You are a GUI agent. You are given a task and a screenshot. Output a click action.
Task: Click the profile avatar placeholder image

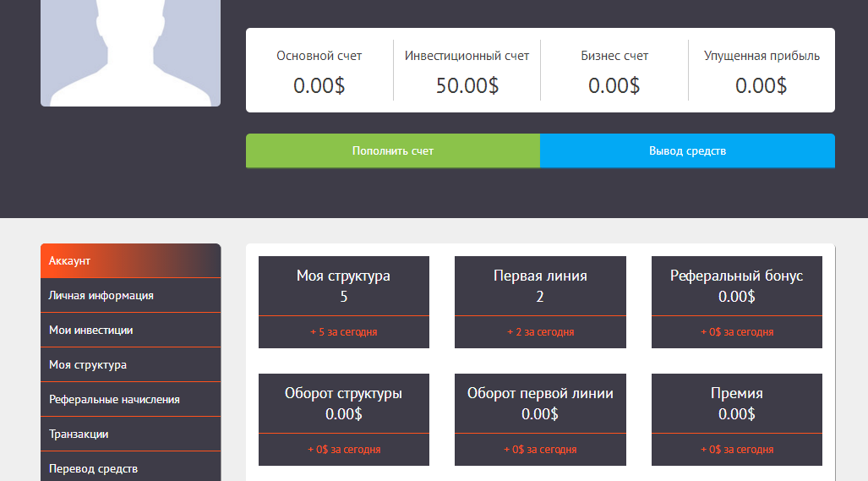[130, 52]
